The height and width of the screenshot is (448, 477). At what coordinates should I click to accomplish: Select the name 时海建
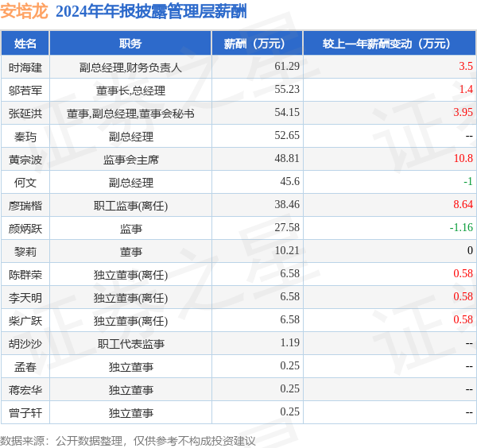click(x=25, y=68)
